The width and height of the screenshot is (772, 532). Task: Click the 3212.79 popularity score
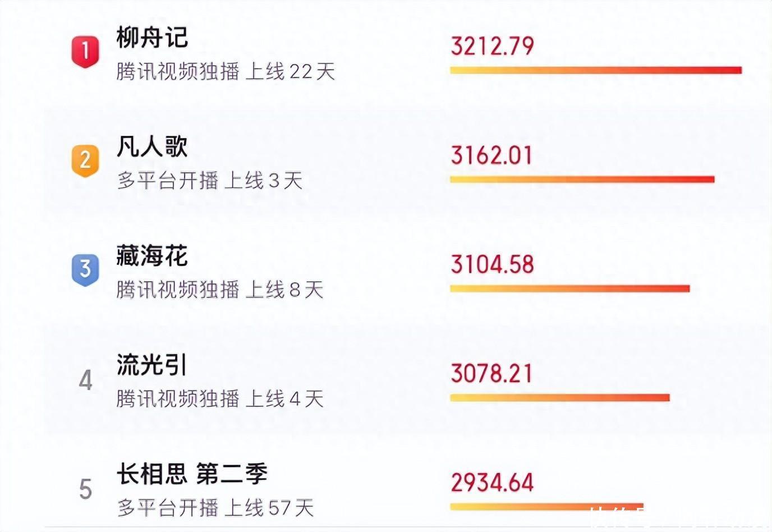(x=492, y=46)
